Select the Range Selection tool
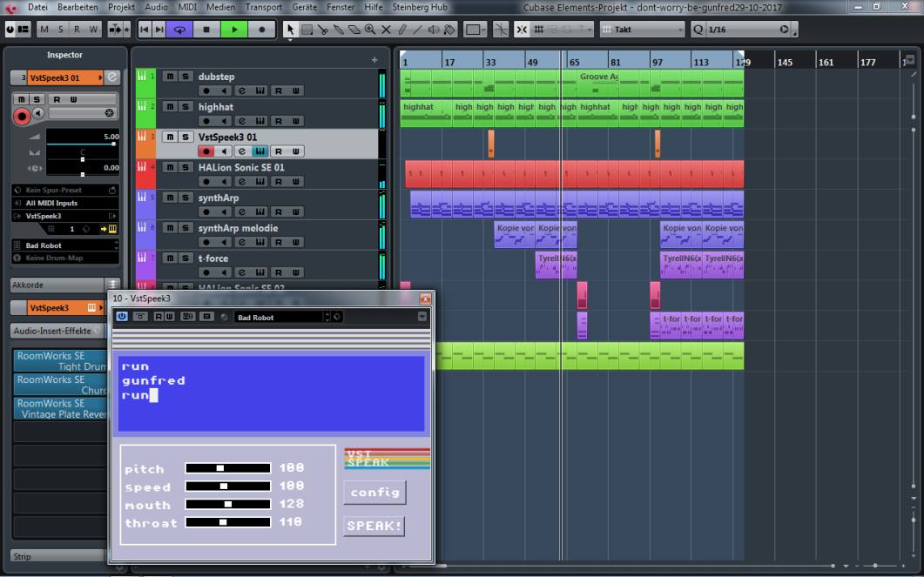The image size is (924, 577). 307,30
